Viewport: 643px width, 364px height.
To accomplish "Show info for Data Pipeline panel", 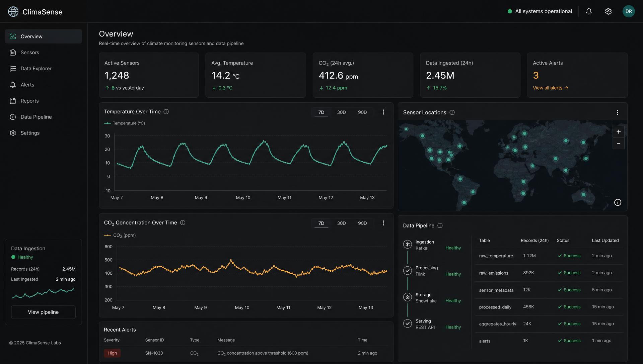I will [x=440, y=225].
